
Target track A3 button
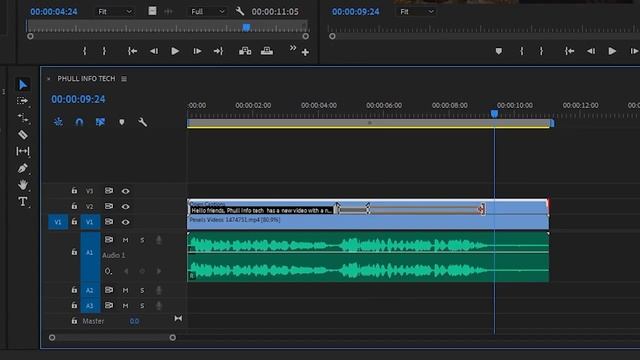[90, 306]
